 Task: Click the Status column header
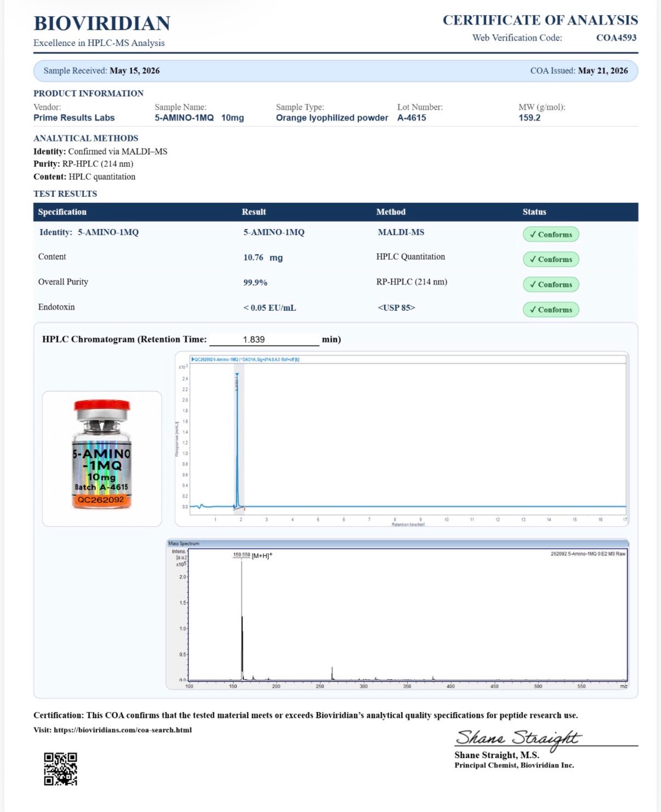tap(534, 212)
